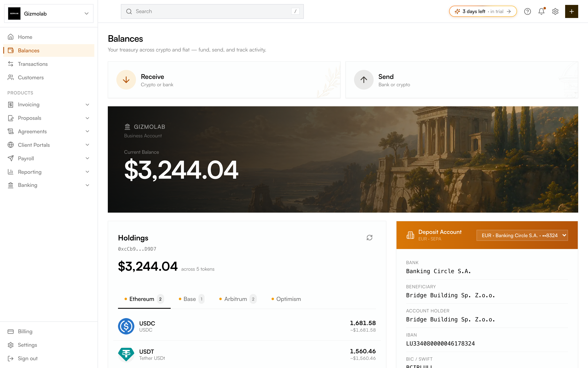Click wallet address 0xcCb9...D9D7
The height and width of the screenshot is (368, 588).
(137, 249)
